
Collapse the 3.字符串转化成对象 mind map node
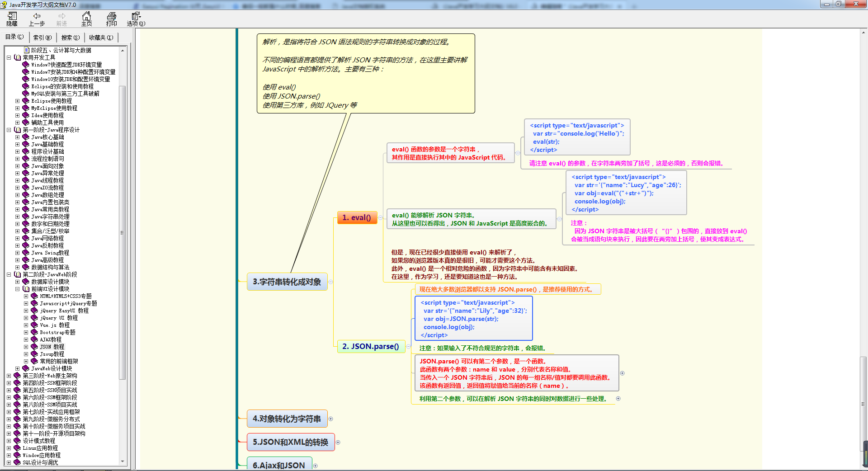point(330,282)
